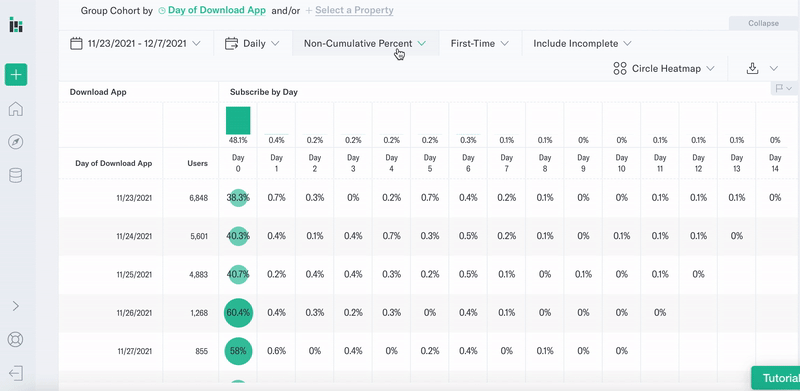Open the flag annotation dropdown

pos(784,88)
